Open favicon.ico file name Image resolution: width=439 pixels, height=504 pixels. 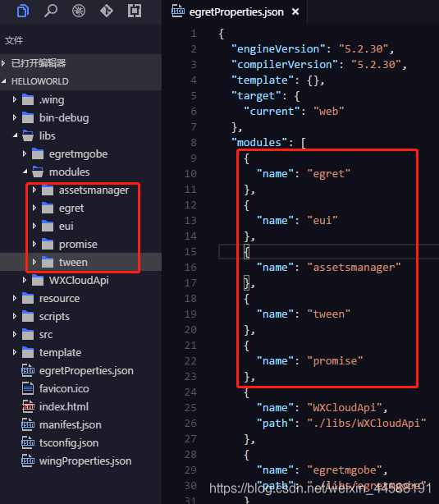[64, 388]
